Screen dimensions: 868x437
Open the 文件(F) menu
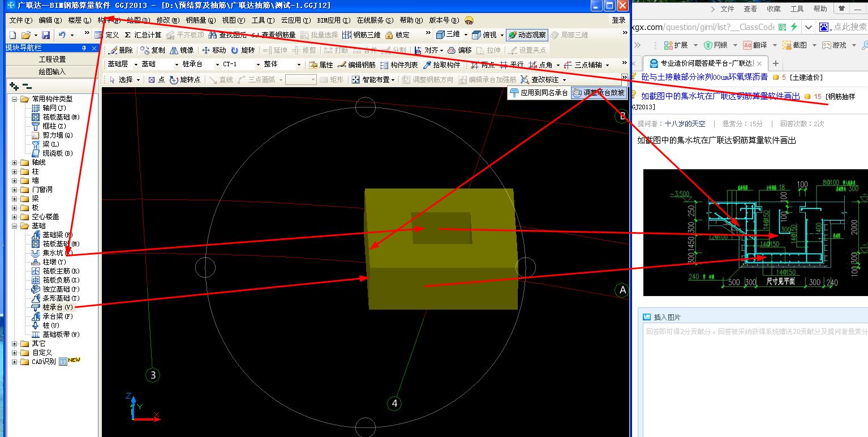21,20
